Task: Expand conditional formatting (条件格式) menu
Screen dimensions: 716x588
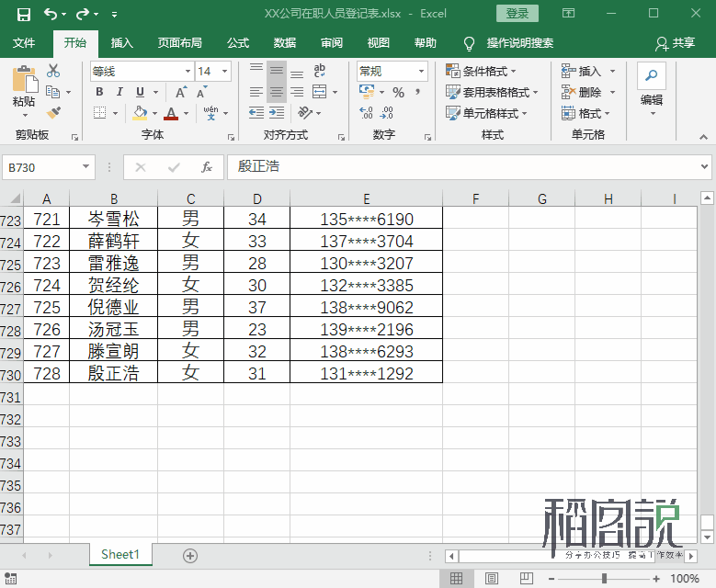Action: point(482,72)
